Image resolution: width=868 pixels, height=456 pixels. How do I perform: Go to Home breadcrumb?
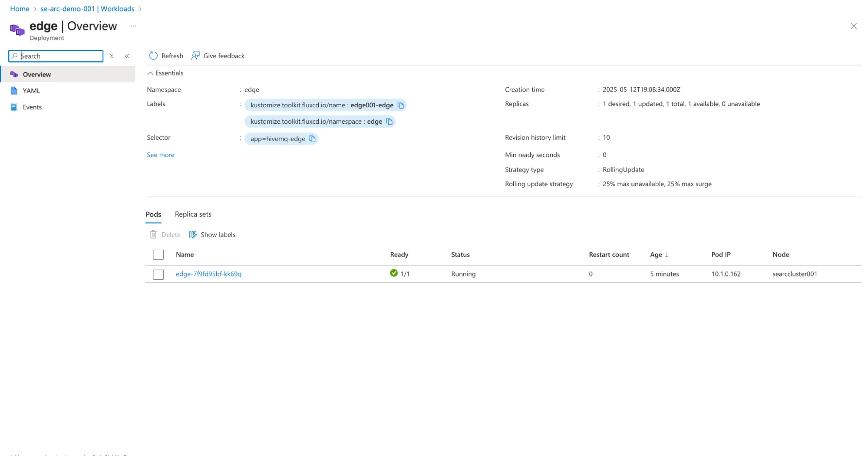pos(20,9)
